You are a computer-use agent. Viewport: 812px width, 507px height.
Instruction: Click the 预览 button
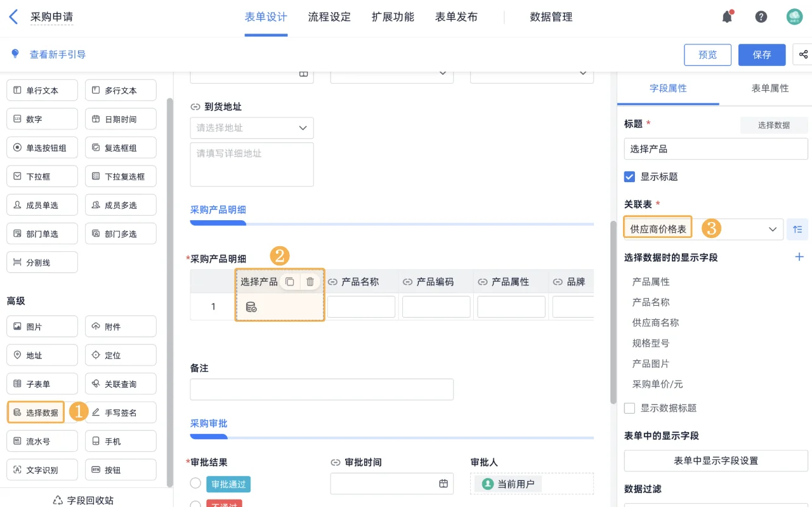pyautogui.click(x=707, y=55)
